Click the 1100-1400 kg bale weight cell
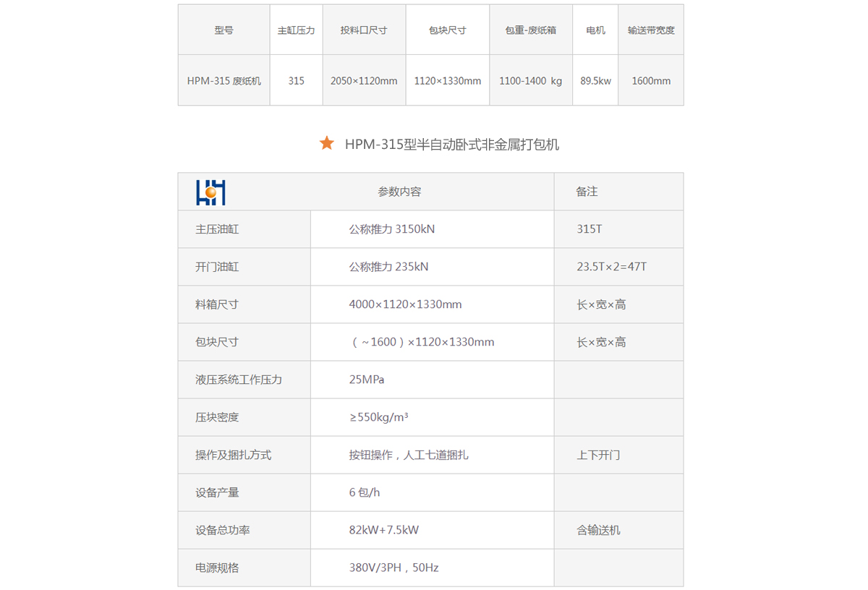The height and width of the screenshot is (590, 868). [x=530, y=81]
